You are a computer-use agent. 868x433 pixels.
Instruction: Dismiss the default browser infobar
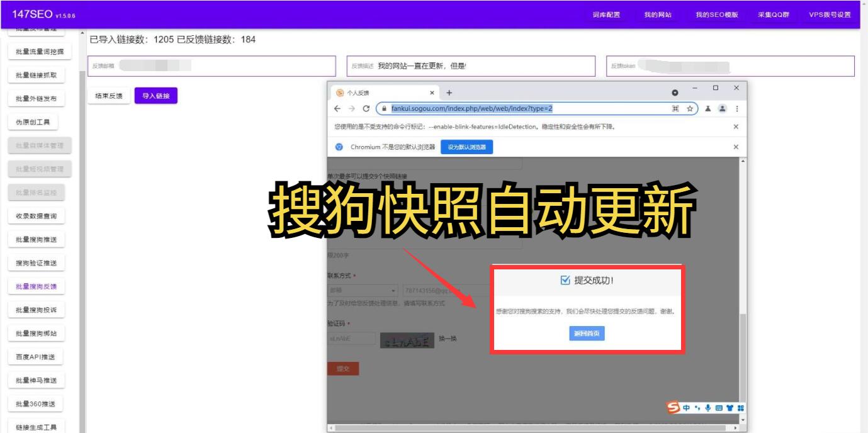click(x=736, y=147)
